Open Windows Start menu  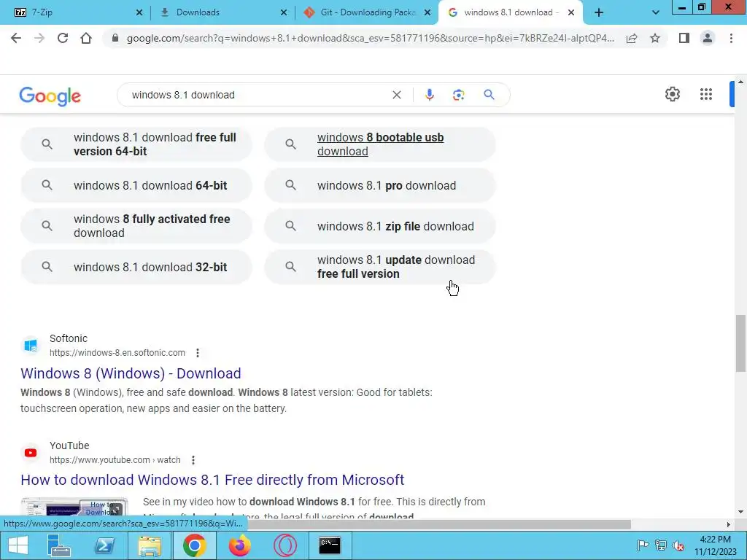[x=18, y=545]
